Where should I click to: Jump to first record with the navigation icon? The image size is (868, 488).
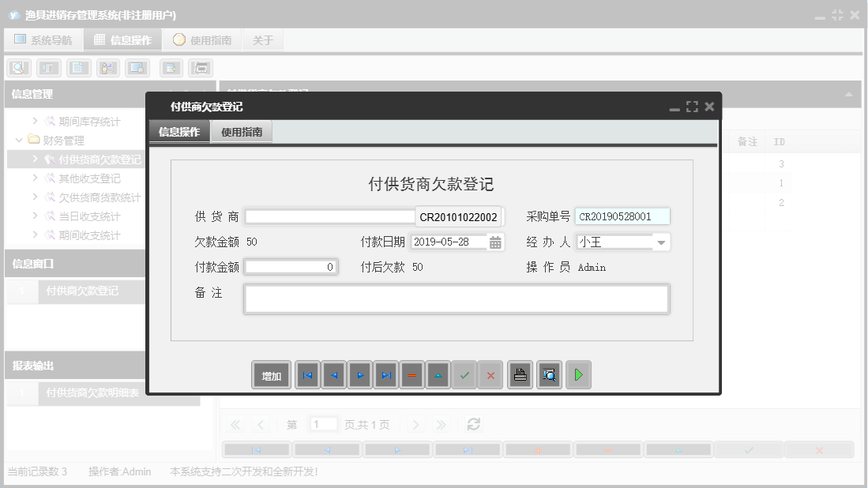click(x=307, y=375)
